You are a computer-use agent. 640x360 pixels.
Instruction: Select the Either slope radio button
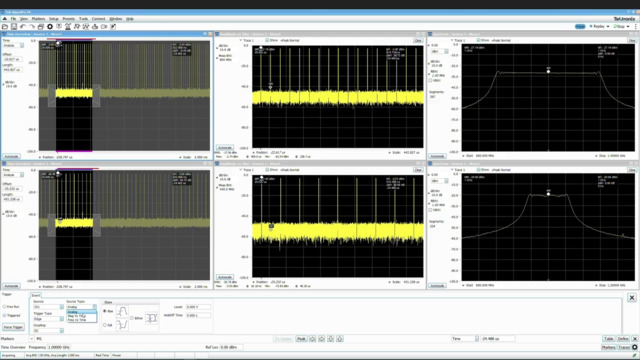click(132, 318)
